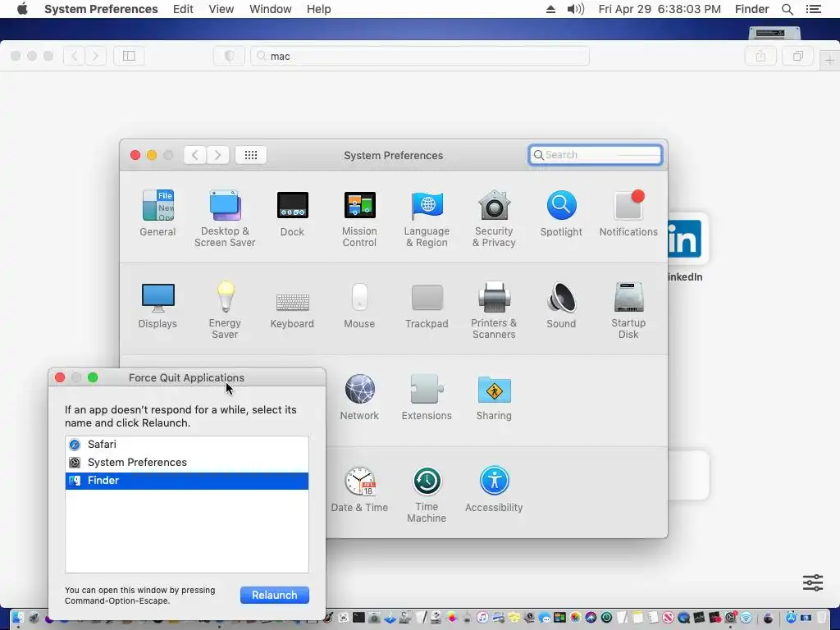Open the System Preferences app menu
The height and width of the screenshot is (630, 840).
[x=101, y=9]
